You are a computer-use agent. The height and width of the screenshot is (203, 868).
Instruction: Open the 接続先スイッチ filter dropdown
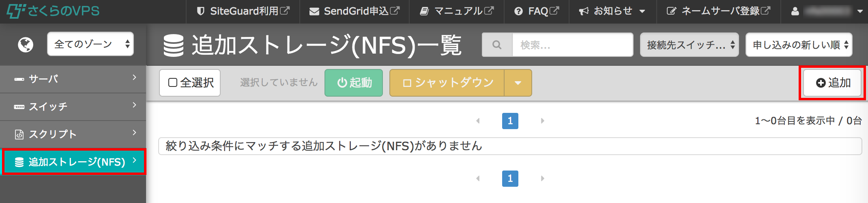pyautogui.click(x=690, y=45)
